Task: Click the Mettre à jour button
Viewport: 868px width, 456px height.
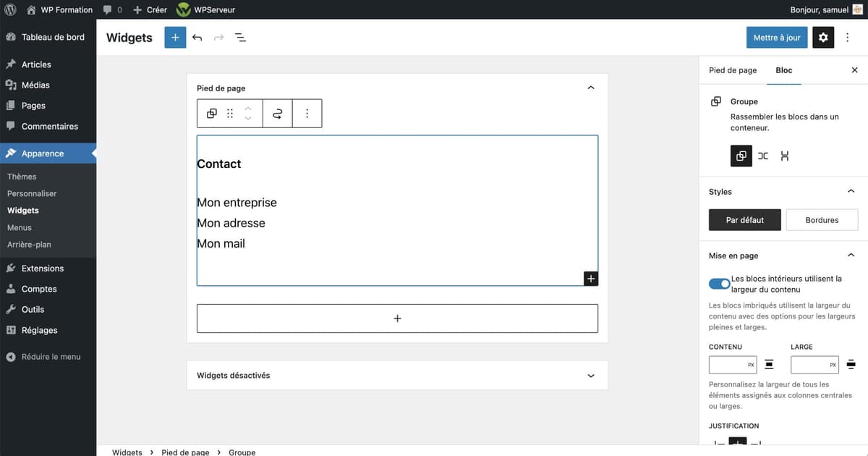Action: tap(776, 37)
